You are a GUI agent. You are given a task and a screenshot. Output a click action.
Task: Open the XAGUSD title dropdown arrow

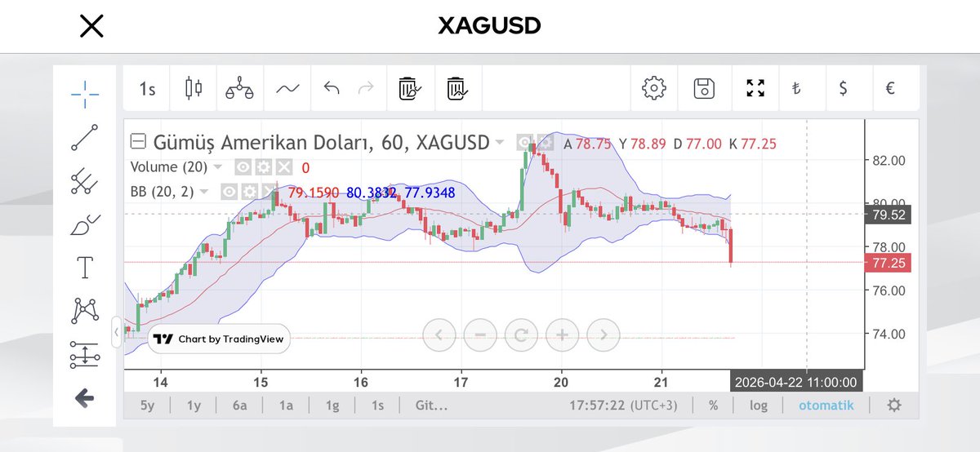tap(499, 143)
